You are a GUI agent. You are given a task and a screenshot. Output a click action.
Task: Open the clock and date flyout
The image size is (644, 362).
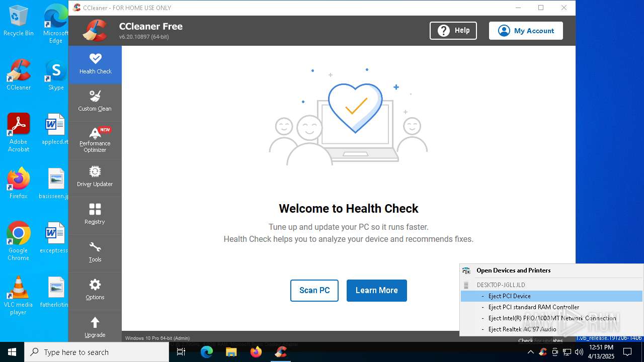point(601,352)
